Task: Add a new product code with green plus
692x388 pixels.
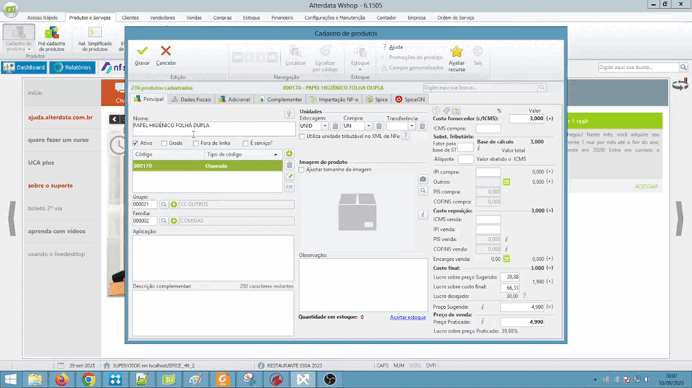Action: 289,154
